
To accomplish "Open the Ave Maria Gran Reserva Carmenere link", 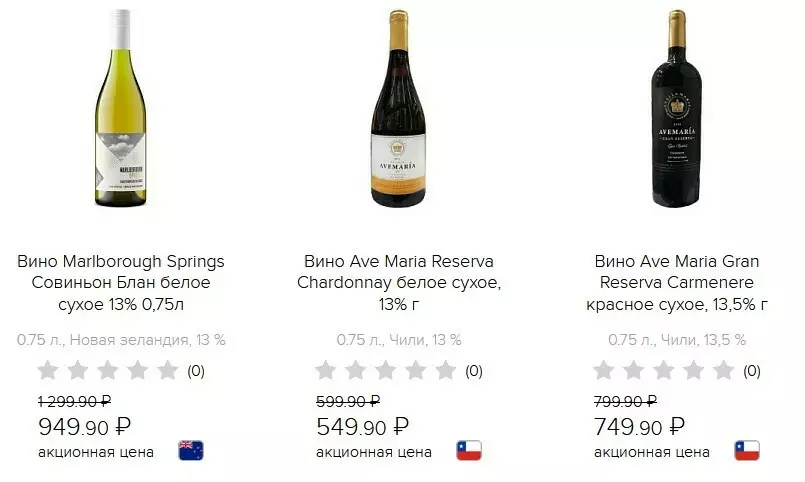I will (677, 283).
